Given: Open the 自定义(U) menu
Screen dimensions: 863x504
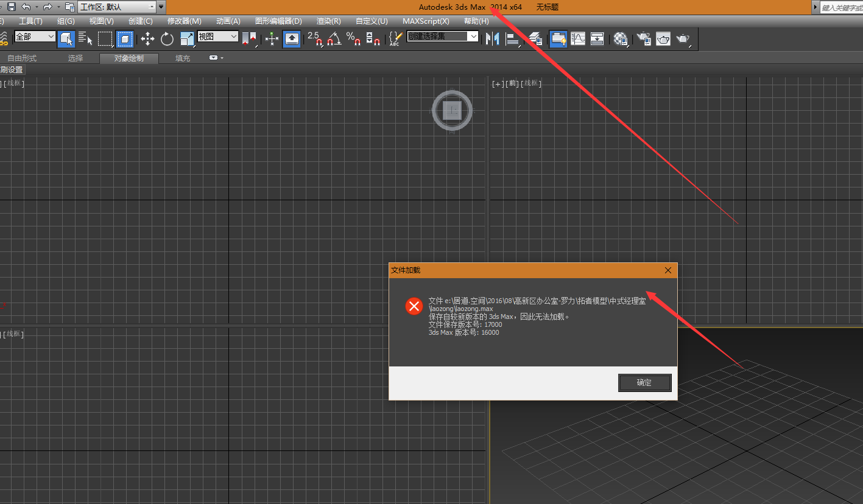Looking at the screenshot, I should coord(372,21).
